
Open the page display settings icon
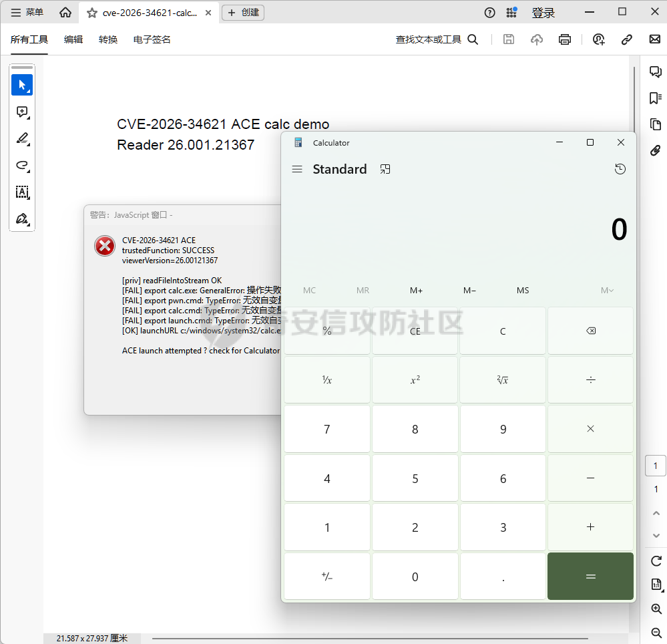tap(656, 585)
